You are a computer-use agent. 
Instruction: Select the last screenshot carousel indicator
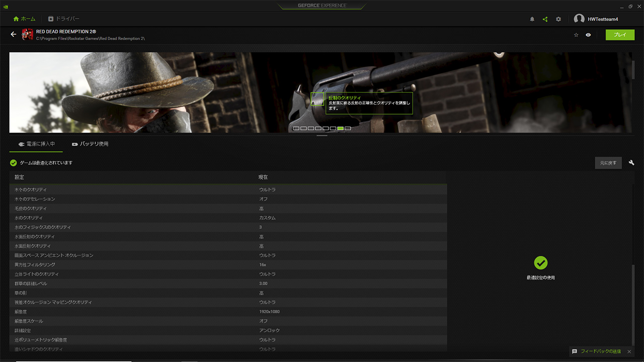point(348,129)
